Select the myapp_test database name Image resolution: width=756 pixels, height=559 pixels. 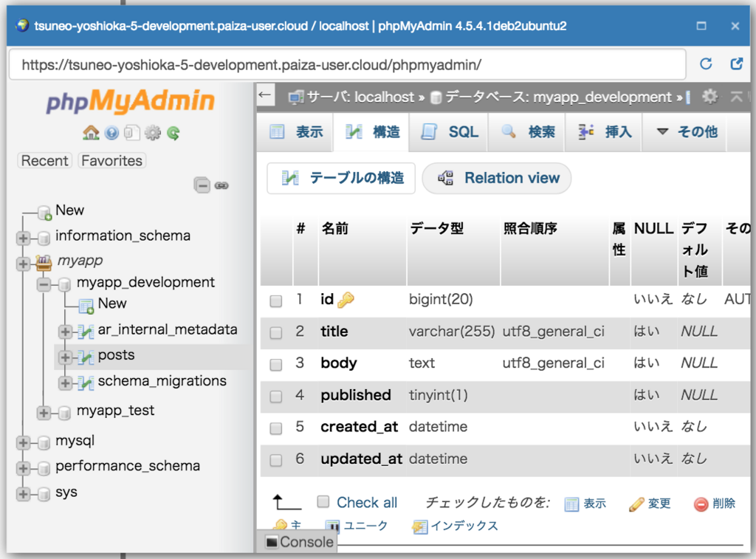pyautogui.click(x=116, y=411)
